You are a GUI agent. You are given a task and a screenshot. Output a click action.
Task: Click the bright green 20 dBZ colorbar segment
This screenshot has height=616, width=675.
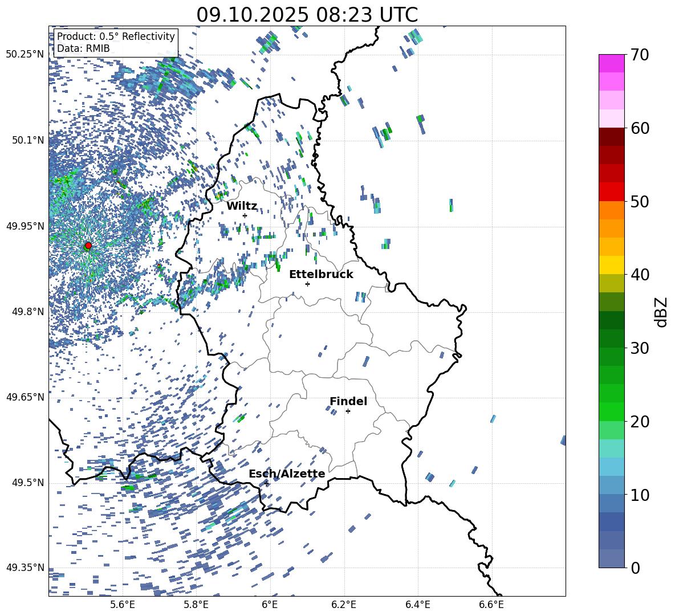coord(612,411)
